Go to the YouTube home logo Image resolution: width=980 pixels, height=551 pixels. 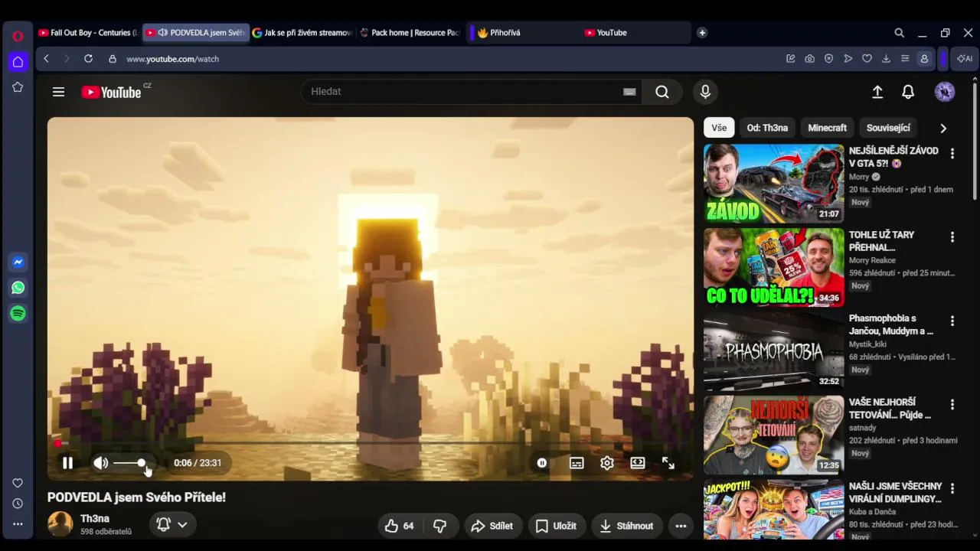112,92
